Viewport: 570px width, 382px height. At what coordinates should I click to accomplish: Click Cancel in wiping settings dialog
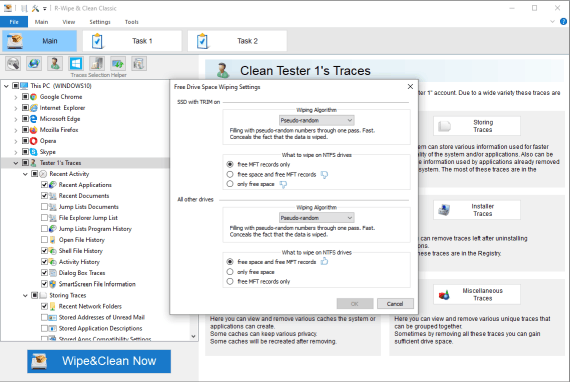395,303
